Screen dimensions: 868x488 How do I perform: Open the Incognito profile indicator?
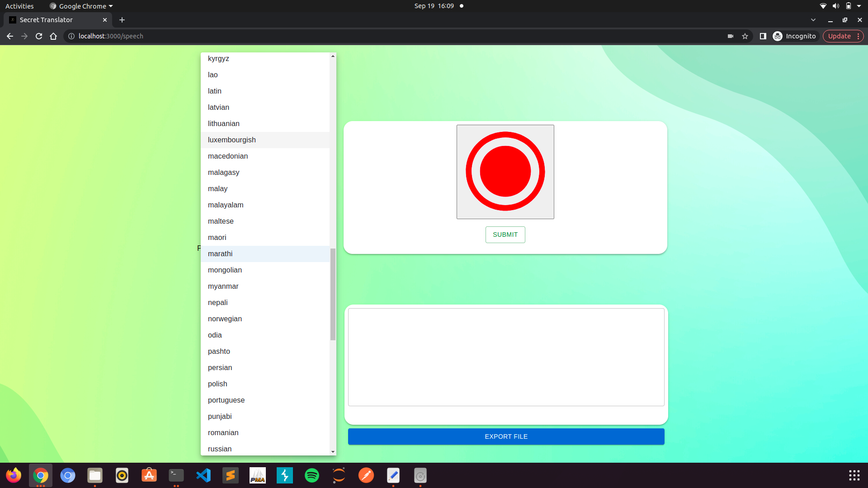tap(795, 36)
